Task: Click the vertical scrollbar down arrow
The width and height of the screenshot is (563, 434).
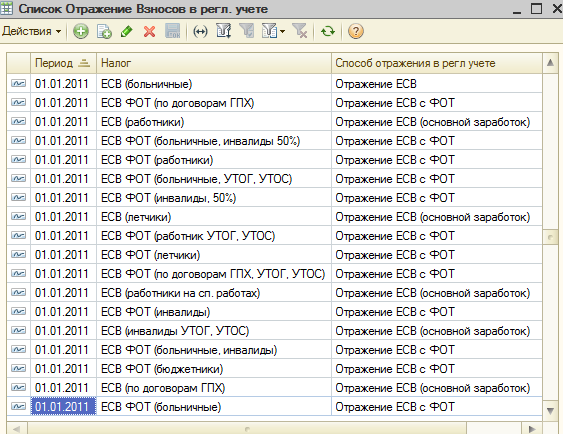Action: point(550,410)
